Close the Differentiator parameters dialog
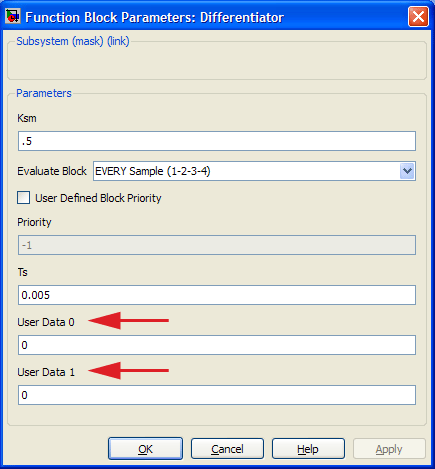The width and height of the screenshot is (435, 469). click(x=418, y=17)
